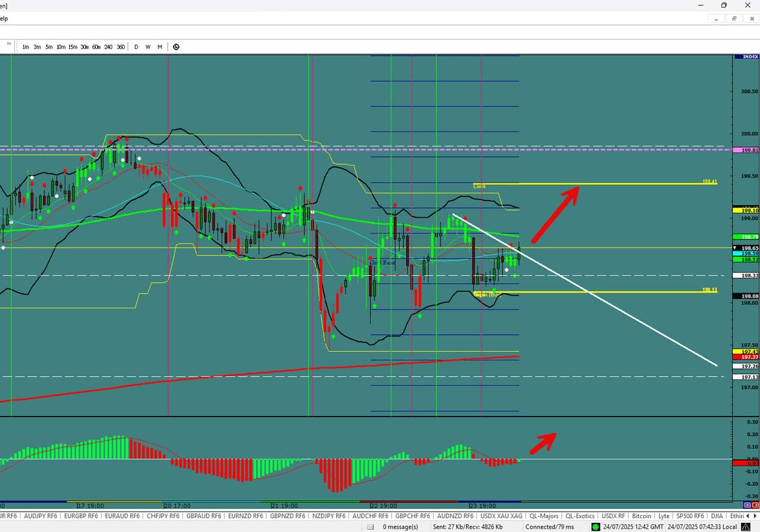Click the message envelope icon in the status bar

[372, 527]
